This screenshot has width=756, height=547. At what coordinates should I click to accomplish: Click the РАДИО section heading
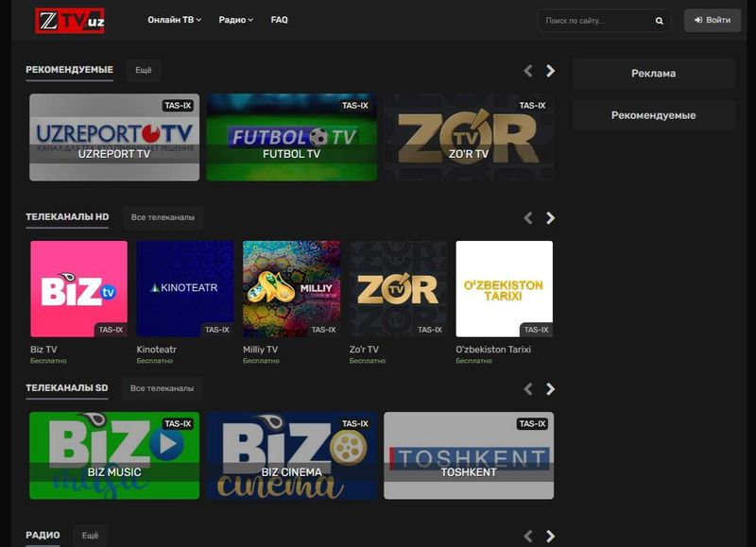[43, 535]
